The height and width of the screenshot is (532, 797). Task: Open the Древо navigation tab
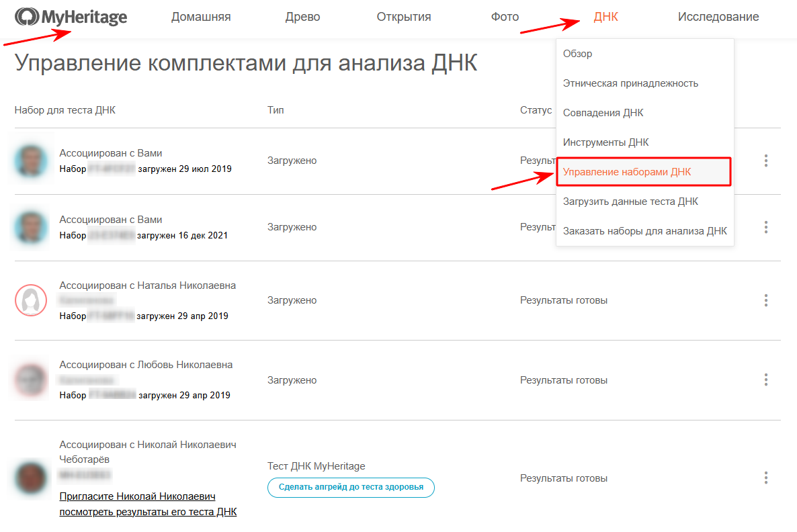point(302,17)
